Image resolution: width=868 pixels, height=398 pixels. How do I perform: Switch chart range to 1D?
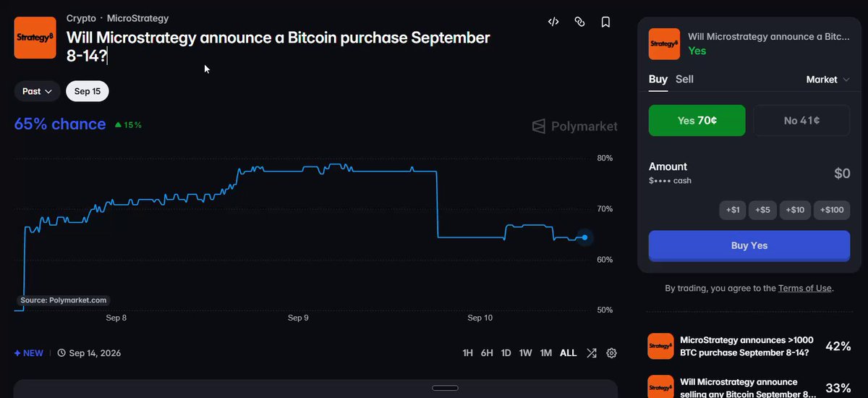tap(506, 353)
